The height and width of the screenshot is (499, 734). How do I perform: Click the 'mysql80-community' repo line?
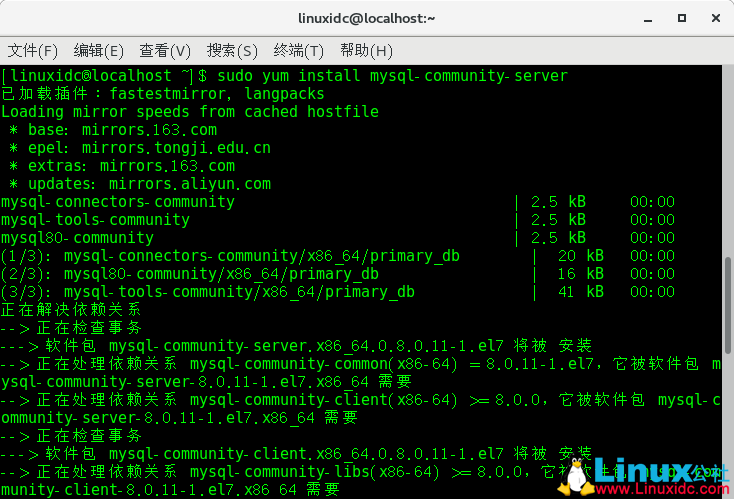(338, 238)
